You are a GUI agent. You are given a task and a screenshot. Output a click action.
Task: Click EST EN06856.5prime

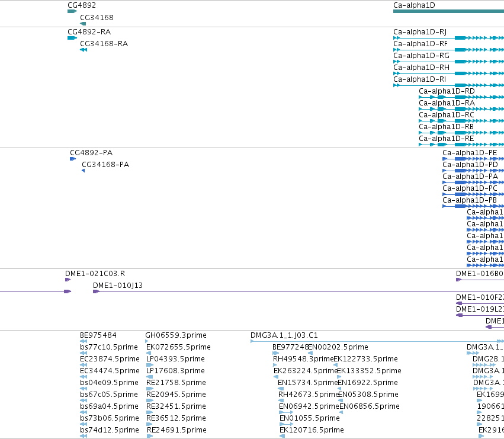coord(370,407)
